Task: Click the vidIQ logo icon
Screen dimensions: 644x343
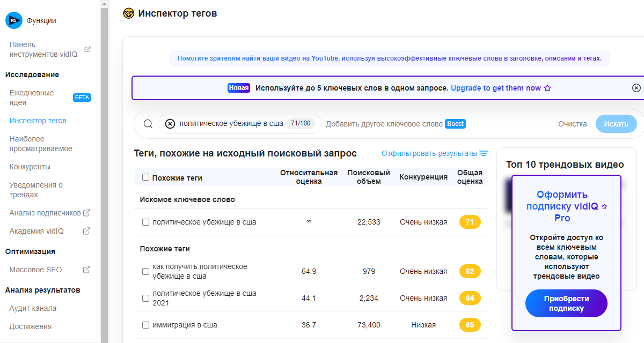Action: pos(13,20)
